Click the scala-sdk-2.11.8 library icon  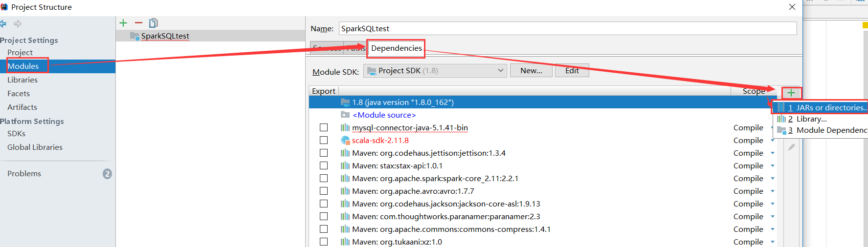click(345, 141)
